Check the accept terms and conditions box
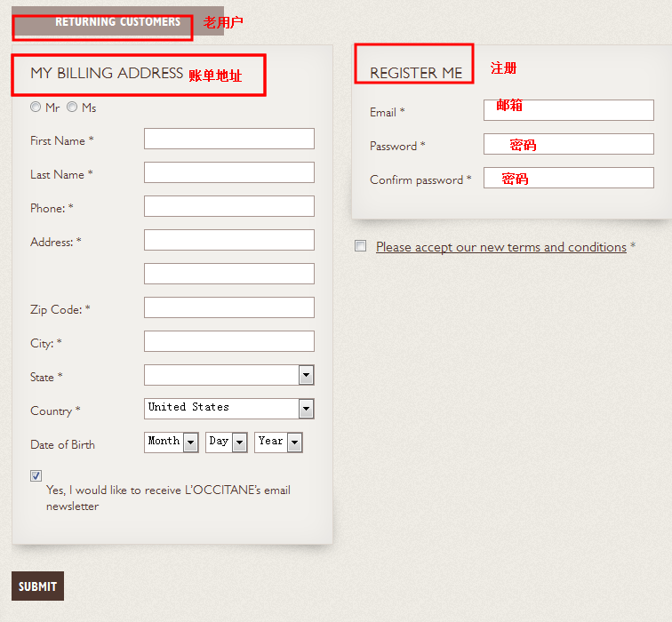 click(x=360, y=246)
